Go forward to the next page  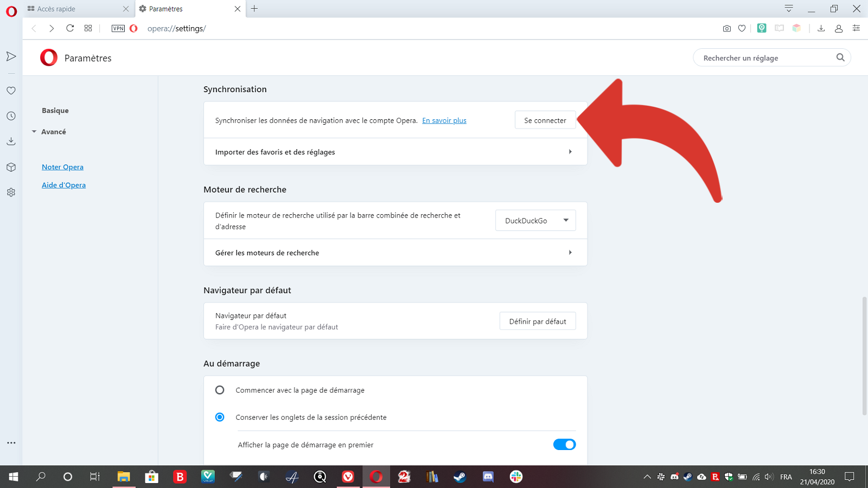[52, 28]
